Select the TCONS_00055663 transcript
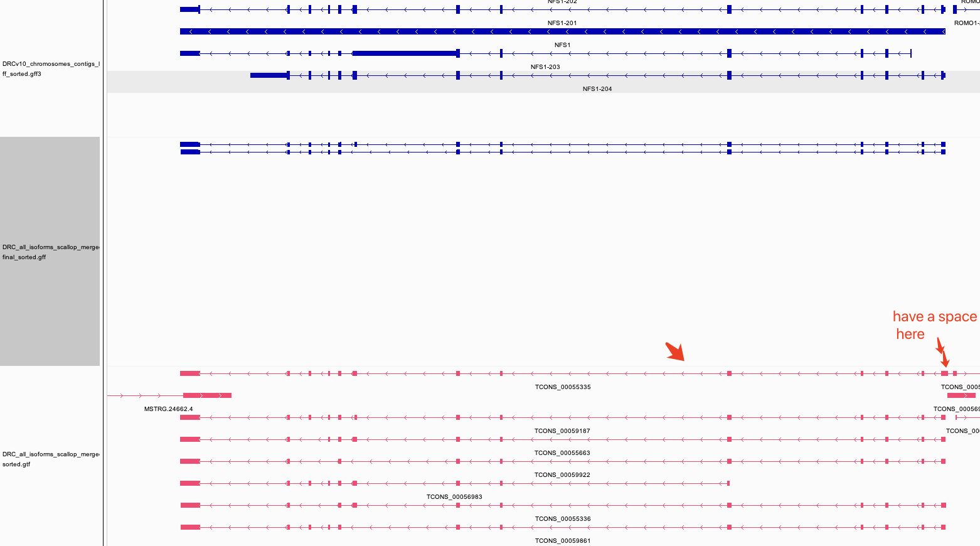The height and width of the screenshot is (546, 980). 563,452
